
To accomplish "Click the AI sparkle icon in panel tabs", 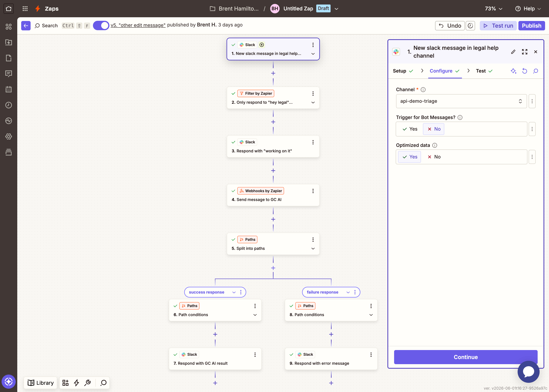I will coord(514,71).
